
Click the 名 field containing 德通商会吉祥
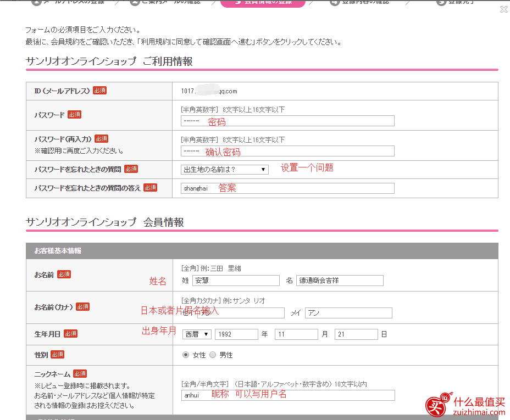point(340,281)
